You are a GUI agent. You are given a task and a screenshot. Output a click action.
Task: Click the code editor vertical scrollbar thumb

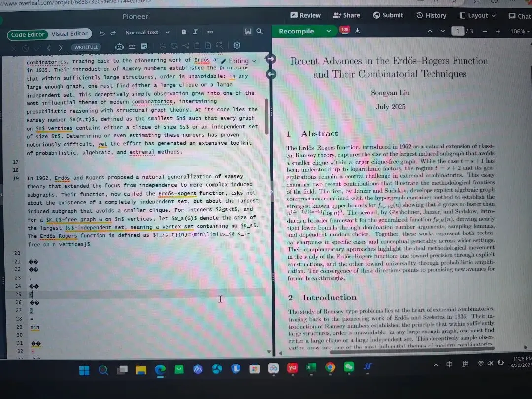(x=266, y=115)
